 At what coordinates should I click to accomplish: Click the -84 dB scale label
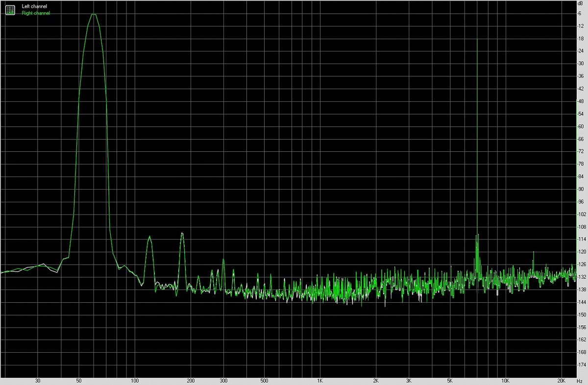[580, 176]
